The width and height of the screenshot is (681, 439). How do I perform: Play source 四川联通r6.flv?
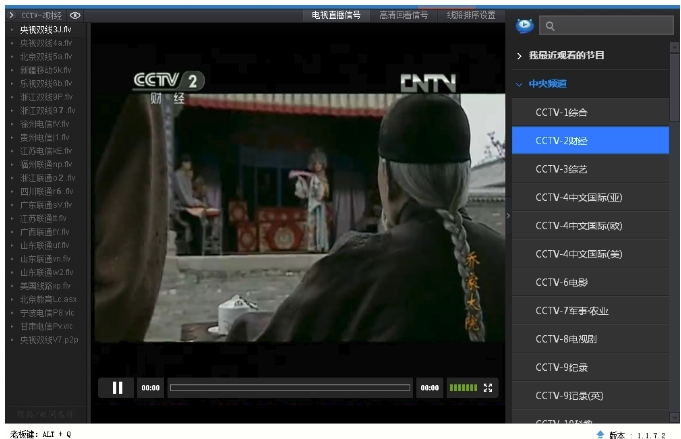pos(47,191)
